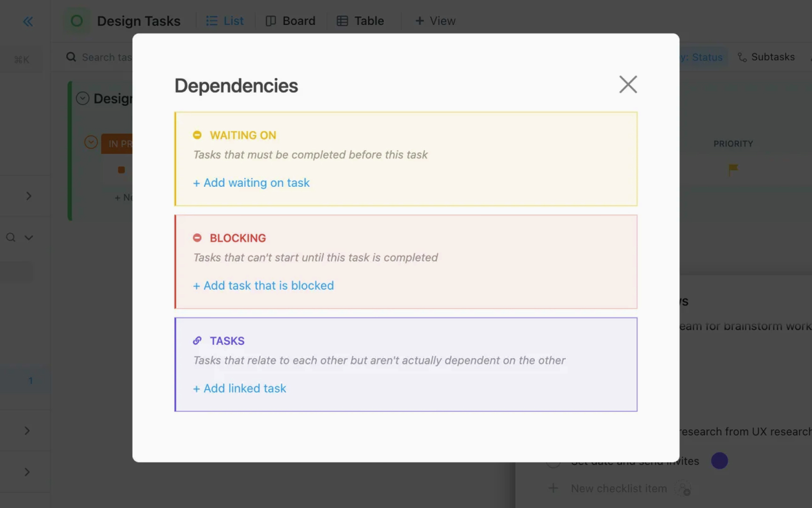Click the priority flag under PRIORITY column
The image size is (812, 508).
[x=732, y=171]
